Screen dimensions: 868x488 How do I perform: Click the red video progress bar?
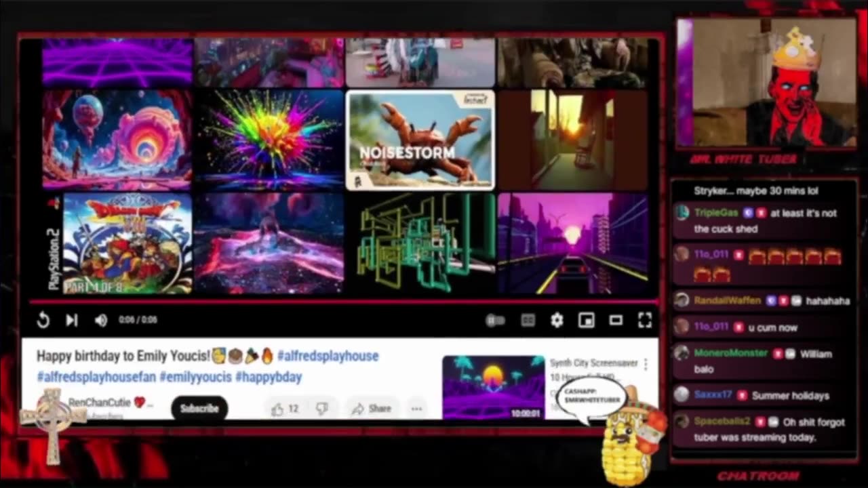342,302
